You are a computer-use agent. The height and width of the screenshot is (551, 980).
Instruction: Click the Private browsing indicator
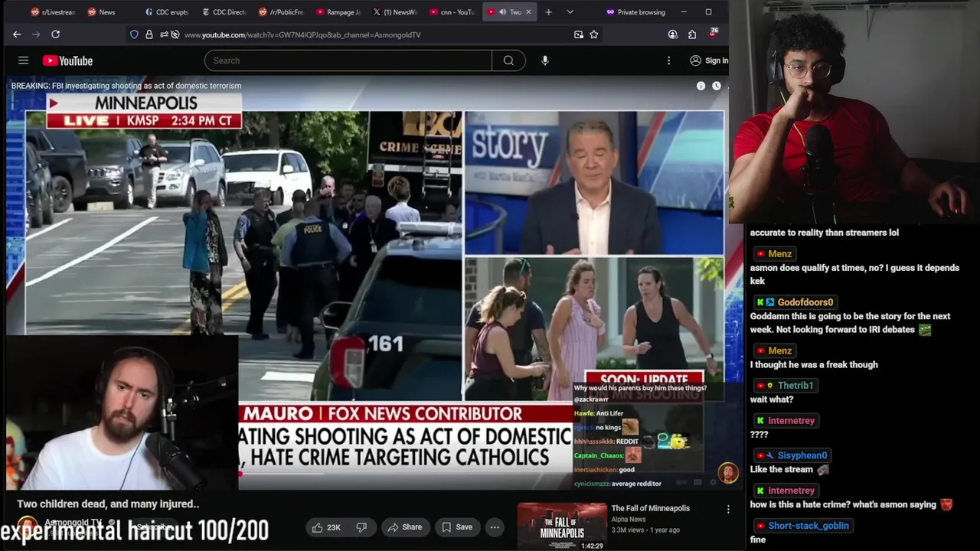(635, 12)
